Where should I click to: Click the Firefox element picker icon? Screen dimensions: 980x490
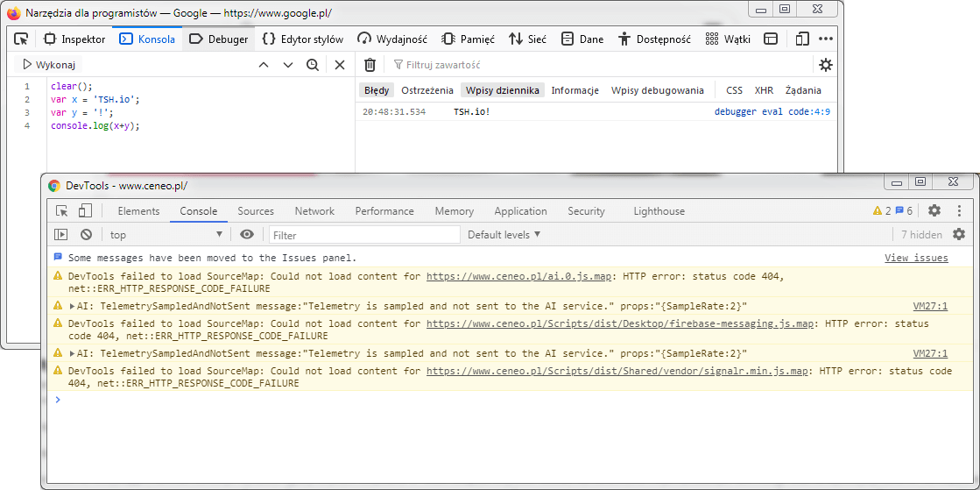[21, 39]
